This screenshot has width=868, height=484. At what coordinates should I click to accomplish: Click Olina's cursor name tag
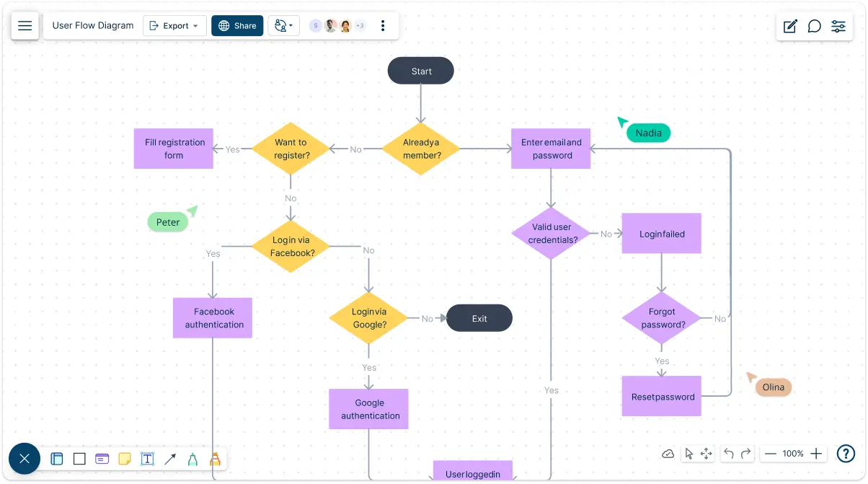(774, 387)
